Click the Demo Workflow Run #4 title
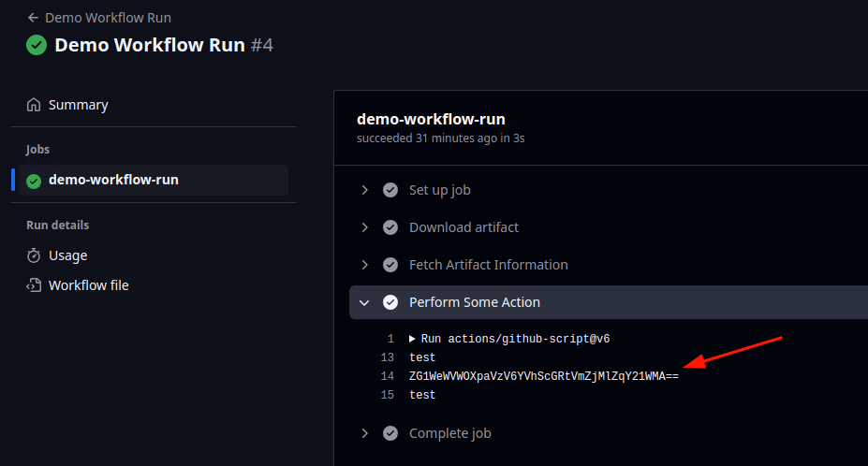This screenshot has width=868, height=466. click(x=164, y=45)
